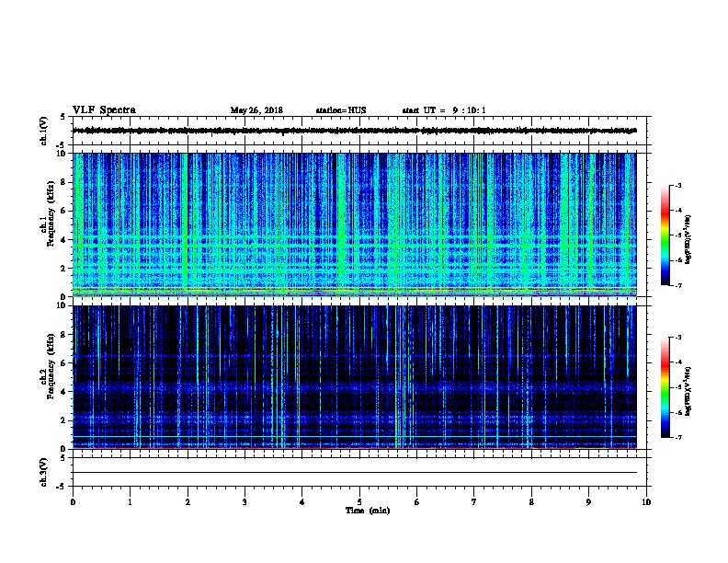728x563 pixels.
Task: Click the ch.2 spectrogram panel
Action: [355, 377]
